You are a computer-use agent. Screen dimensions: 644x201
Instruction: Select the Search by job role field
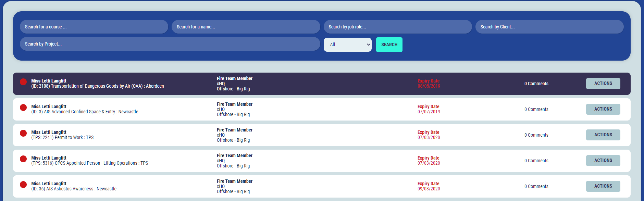tap(397, 27)
